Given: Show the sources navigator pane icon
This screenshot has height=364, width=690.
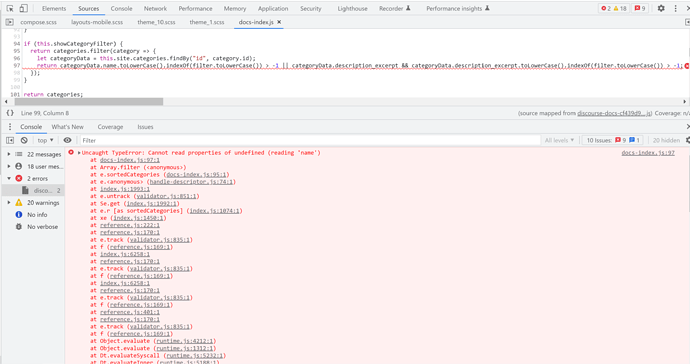Looking at the screenshot, I should click(x=10, y=22).
